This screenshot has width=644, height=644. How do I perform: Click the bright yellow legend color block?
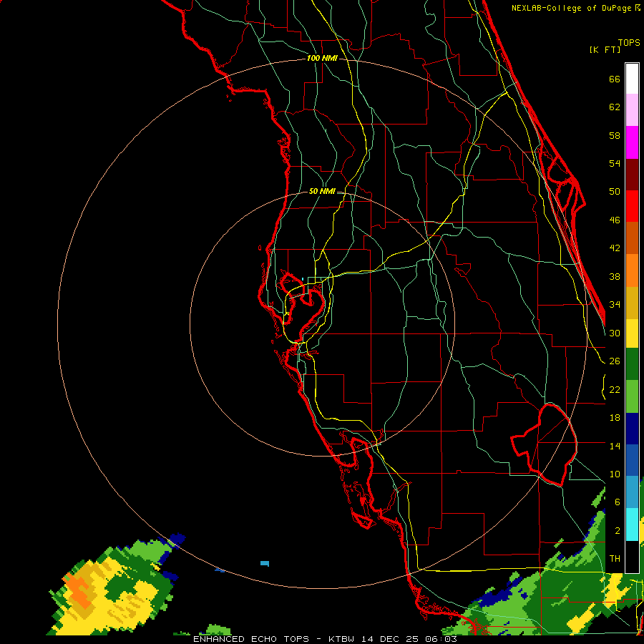click(632, 333)
